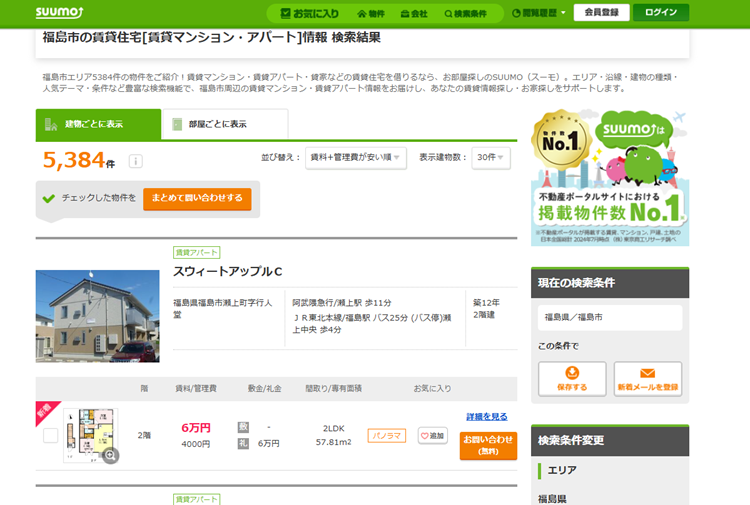Open the 詳細を見る link

pyautogui.click(x=487, y=416)
